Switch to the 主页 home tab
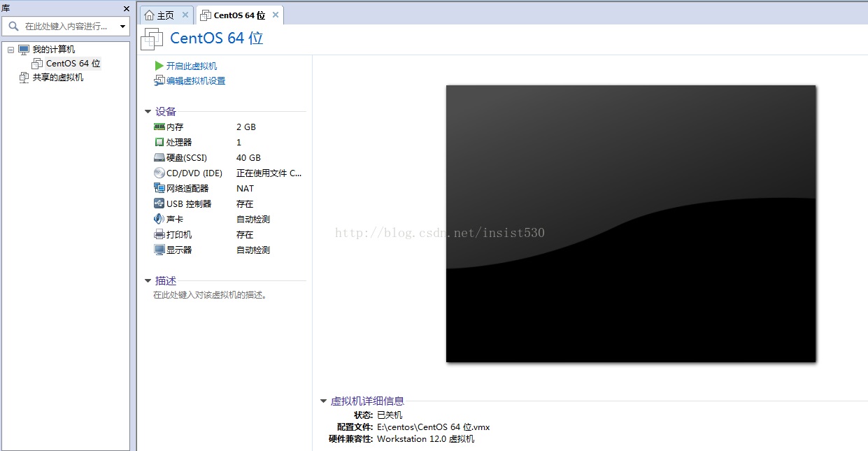This screenshot has width=868, height=451. 166,15
